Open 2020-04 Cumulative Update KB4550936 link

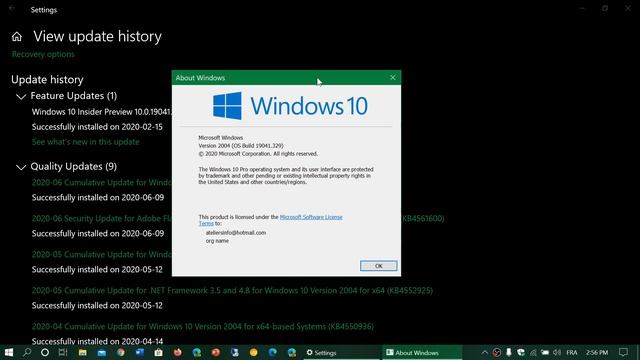click(x=203, y=326)
